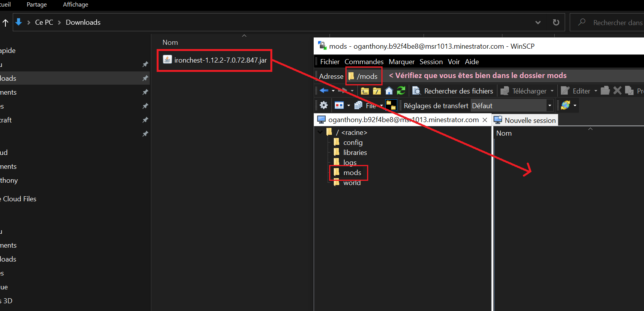This screenshot has width=644, height=311.
Task: Open the root directory folder icon
Action: pos(377,91)
